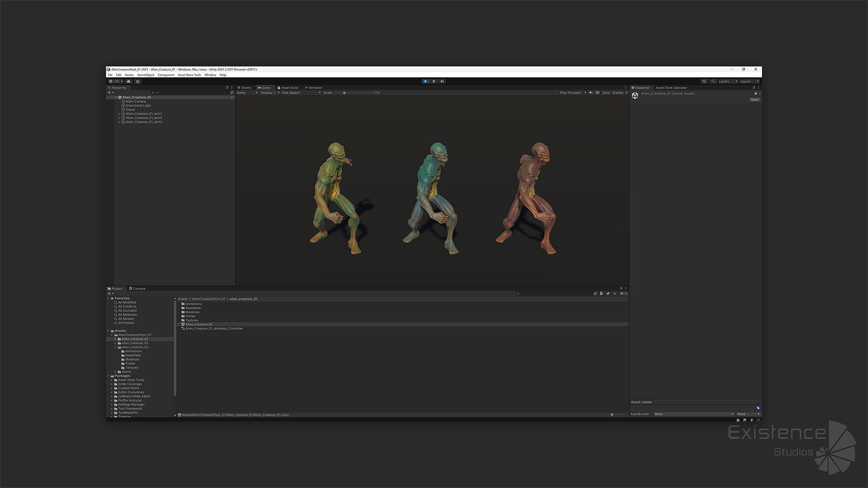Switch to the Animator tab
The image size is (868, 488).
pos(314,88)
